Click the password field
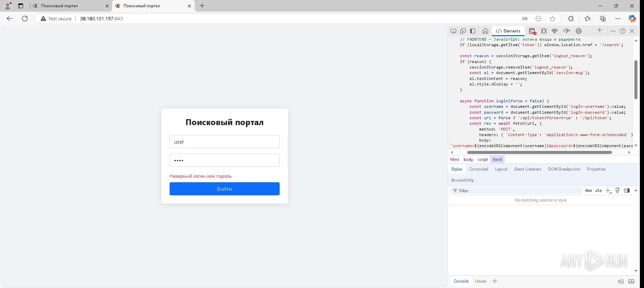644x288 pixels. (x=225, y=160)
